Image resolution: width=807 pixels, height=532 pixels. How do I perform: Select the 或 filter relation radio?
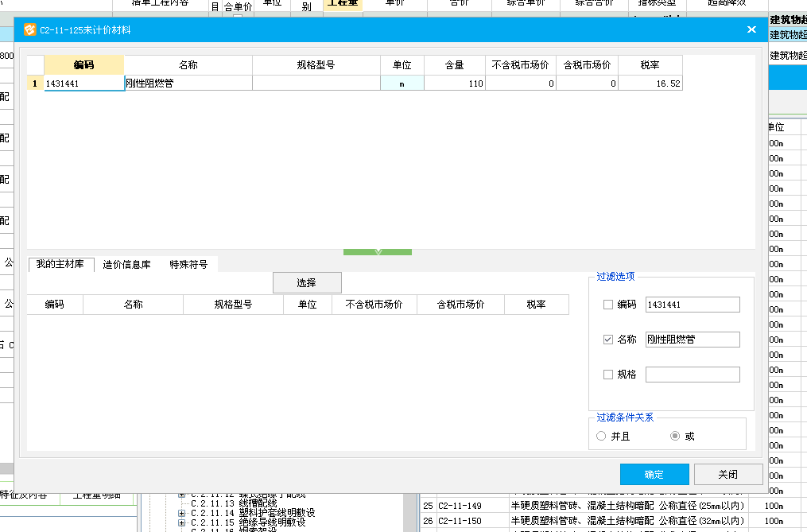tap(675, 437)
